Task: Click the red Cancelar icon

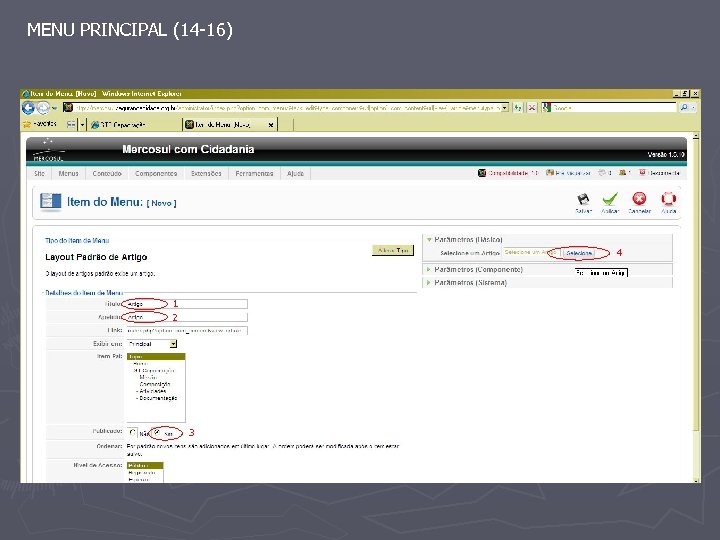Action: 639,199
